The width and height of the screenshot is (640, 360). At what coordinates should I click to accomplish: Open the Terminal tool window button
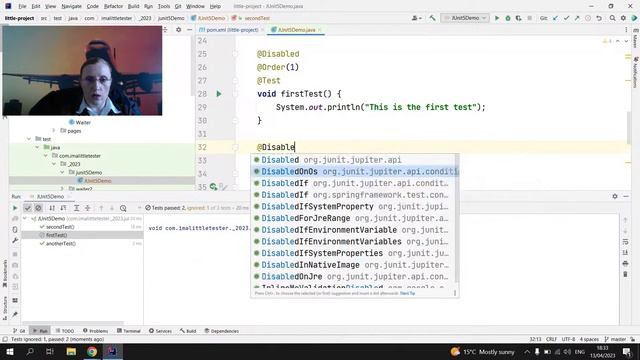pos(129,331)
